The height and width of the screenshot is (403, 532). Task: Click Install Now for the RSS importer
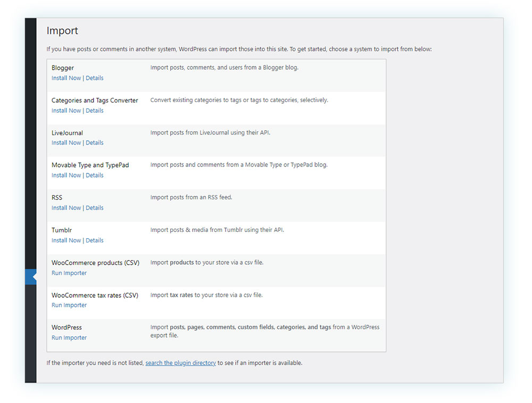(x=66, y=208)
